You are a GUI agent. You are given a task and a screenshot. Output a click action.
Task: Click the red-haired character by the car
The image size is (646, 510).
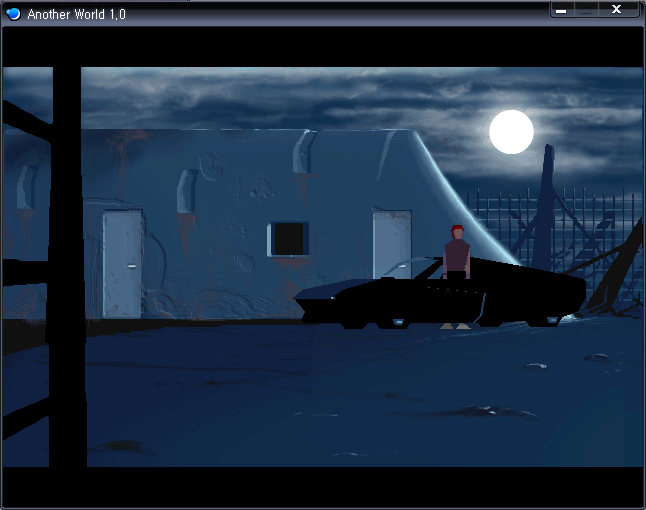(456, 277)
